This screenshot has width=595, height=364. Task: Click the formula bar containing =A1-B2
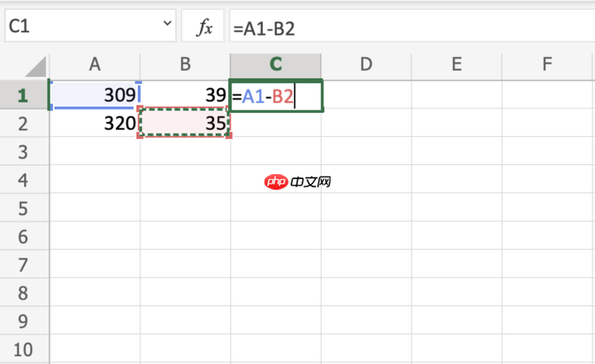pyautogui.click(x=412, y=26)
